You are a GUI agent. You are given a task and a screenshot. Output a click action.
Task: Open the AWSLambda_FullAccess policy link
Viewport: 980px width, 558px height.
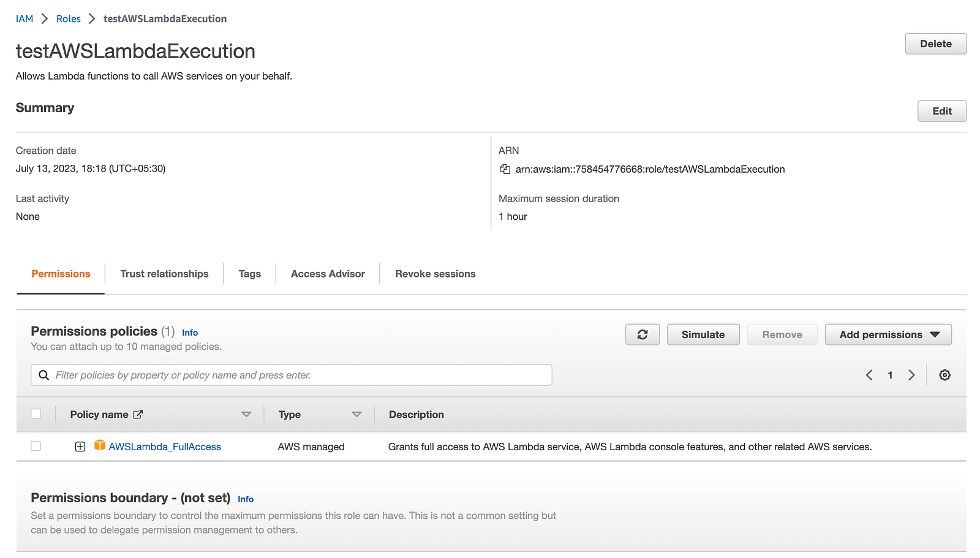point(165,447)
